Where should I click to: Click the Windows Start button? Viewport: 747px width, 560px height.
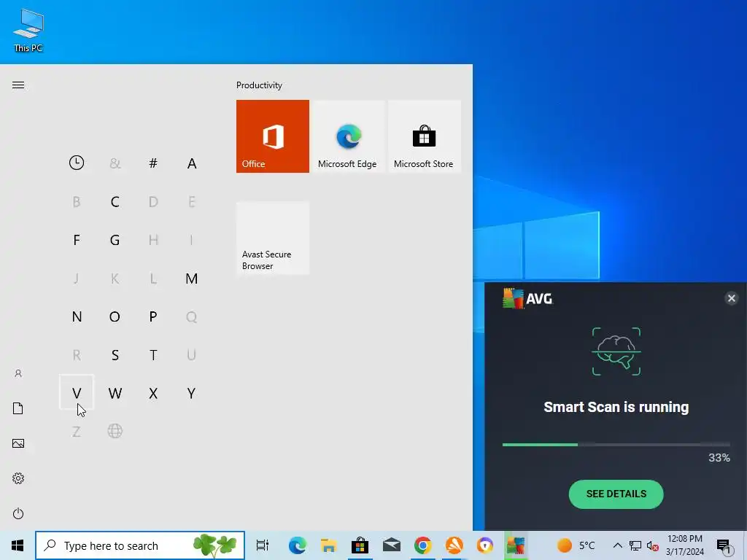[18, 545]
